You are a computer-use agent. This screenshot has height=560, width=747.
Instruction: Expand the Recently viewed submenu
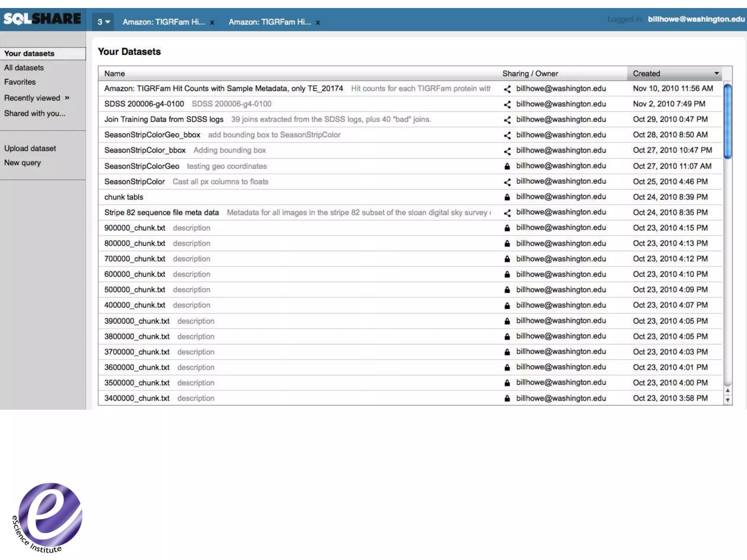tap(67, 97)
